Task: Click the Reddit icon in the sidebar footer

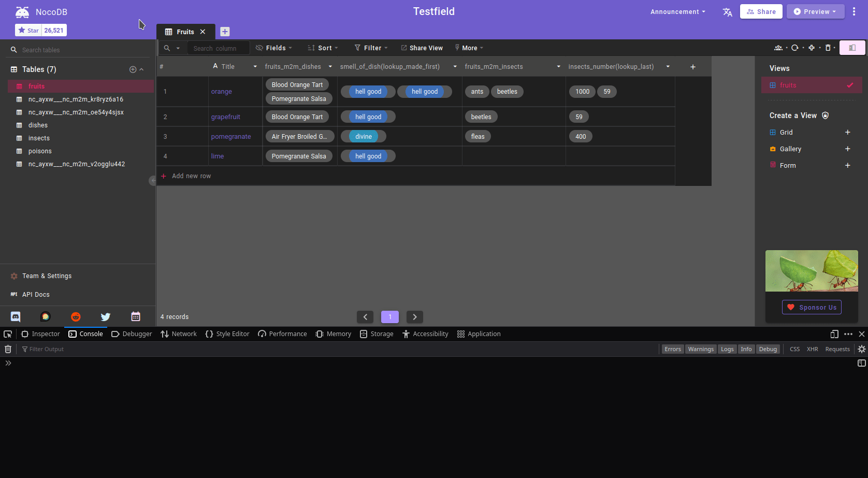Action: [76, 316]
